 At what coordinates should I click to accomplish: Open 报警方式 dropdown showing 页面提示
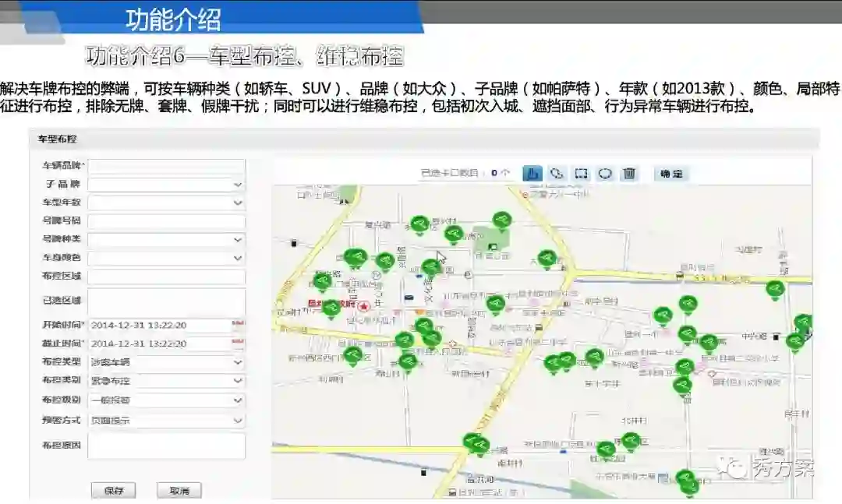(167, 421)
